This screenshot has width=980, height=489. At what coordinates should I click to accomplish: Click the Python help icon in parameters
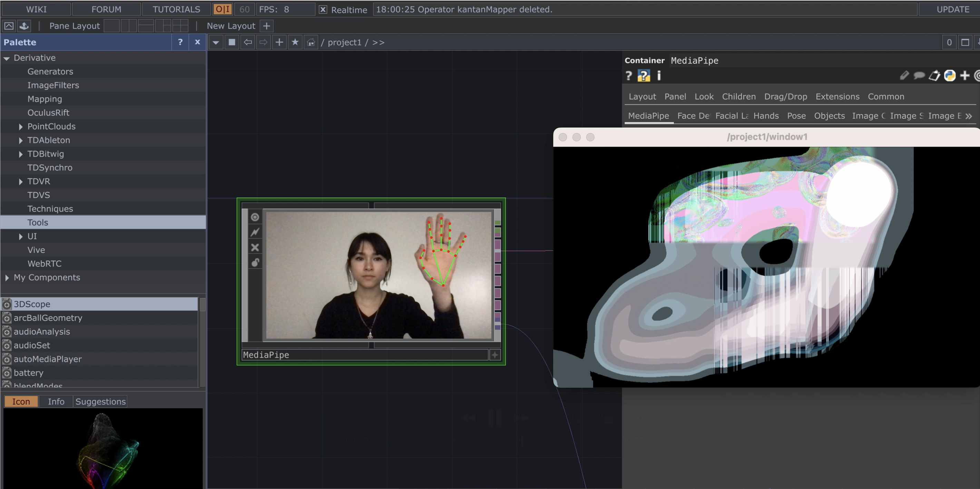644,76
